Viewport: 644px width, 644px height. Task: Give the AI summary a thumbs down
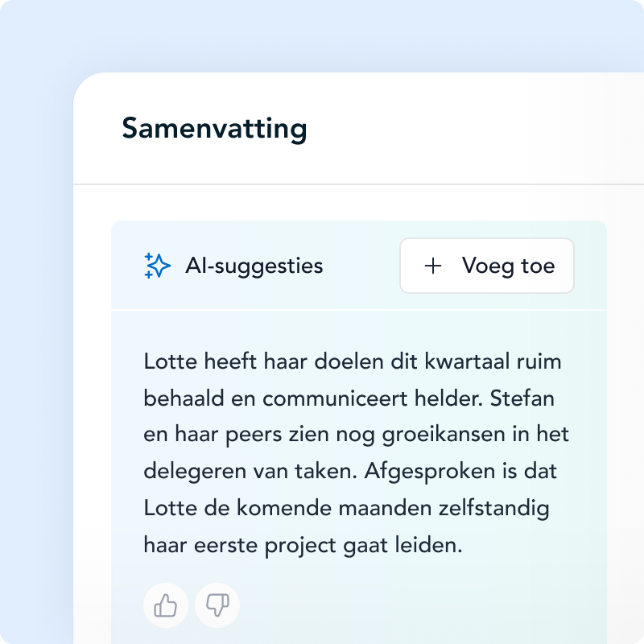point(217,605)
